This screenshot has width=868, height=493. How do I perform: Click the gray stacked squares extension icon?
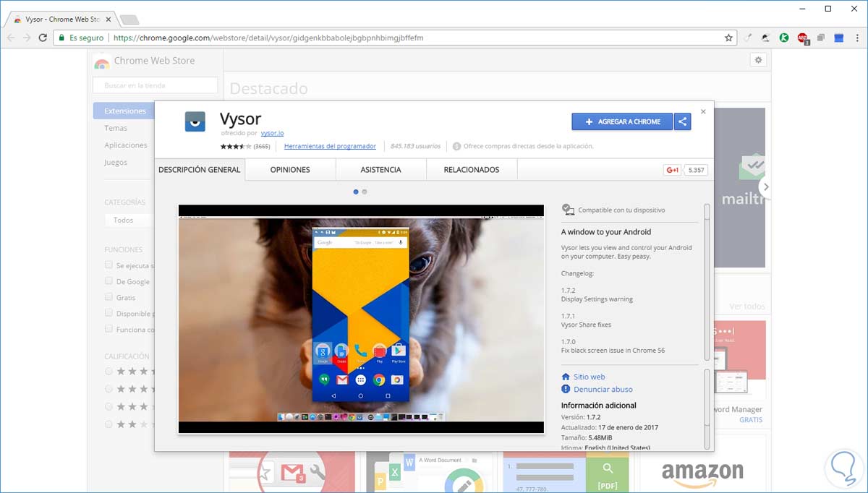(x=821, y=38)
